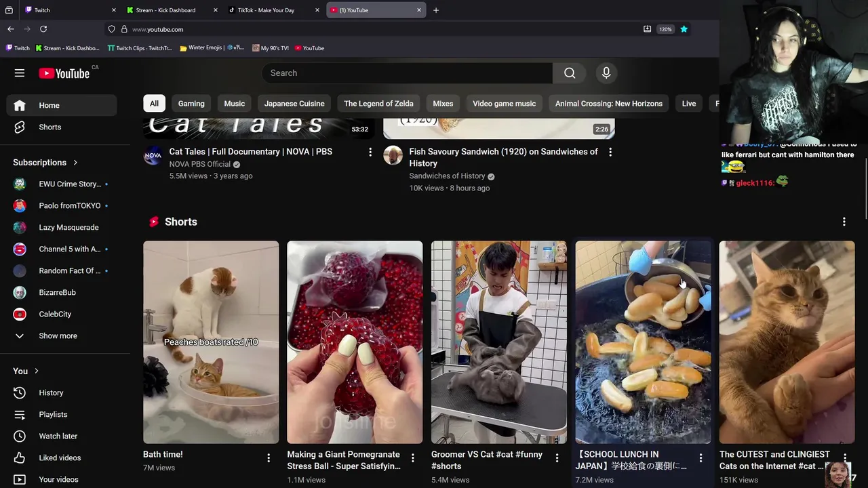Open options for SCHOOL LUNCH IN JAPAN short

point(701,458)
